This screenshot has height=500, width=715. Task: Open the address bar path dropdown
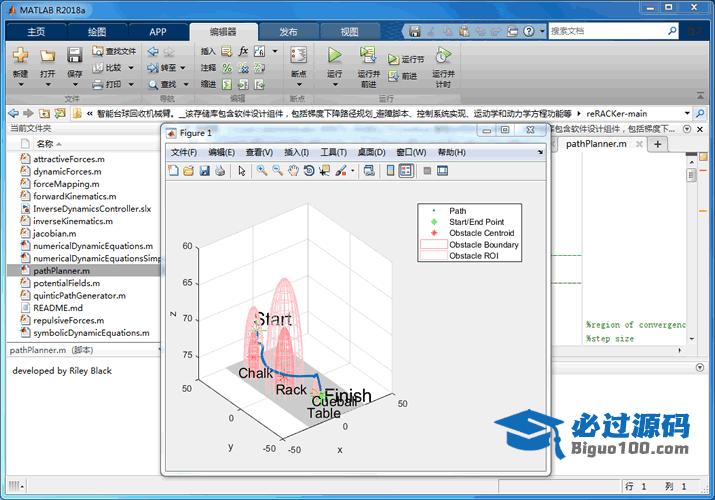coord(687,113)
